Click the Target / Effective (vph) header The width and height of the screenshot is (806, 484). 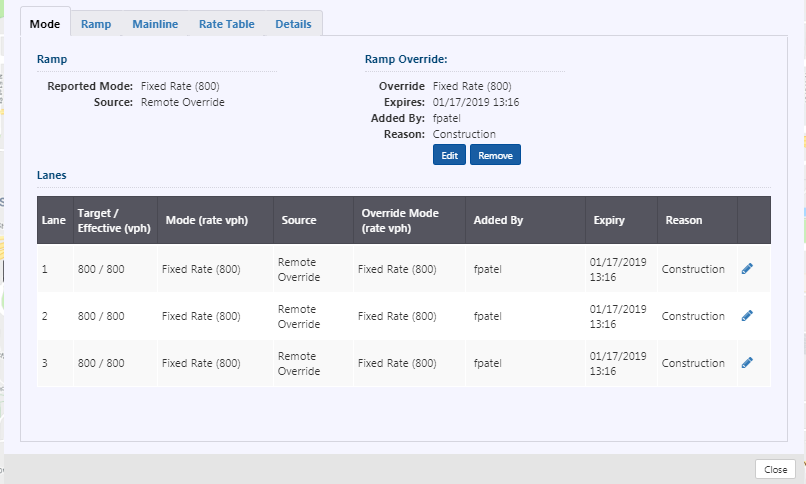(x=115, y=220)
